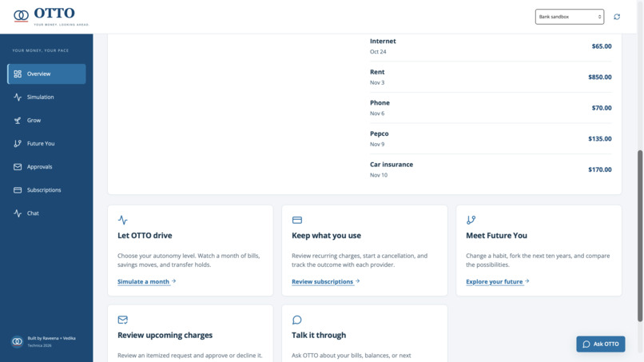Click the Oct 24 date text
This screenshot has width=644, height=362.
(378, 52)
